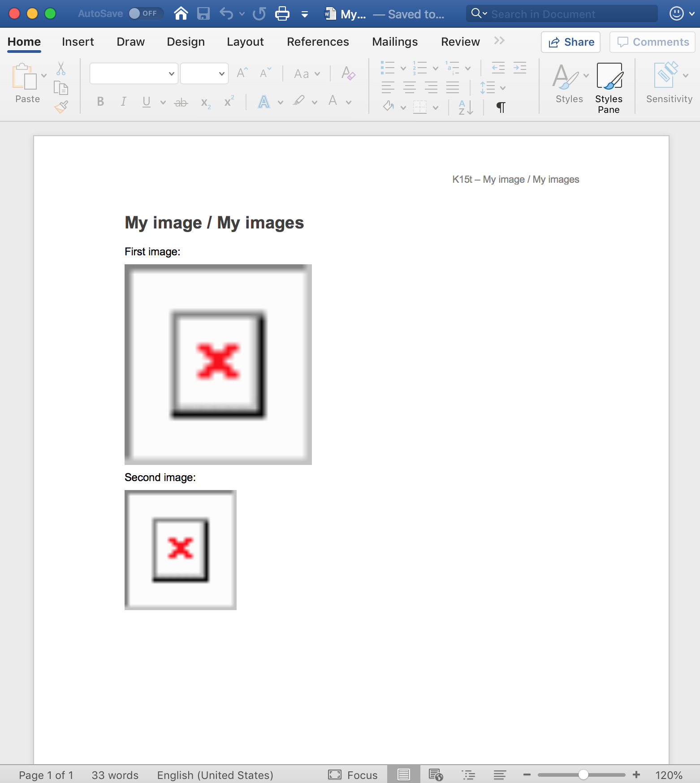This screenshot has width=700, height=783.
Task: Click the Show paragraph marks icon
Action: 501,107
